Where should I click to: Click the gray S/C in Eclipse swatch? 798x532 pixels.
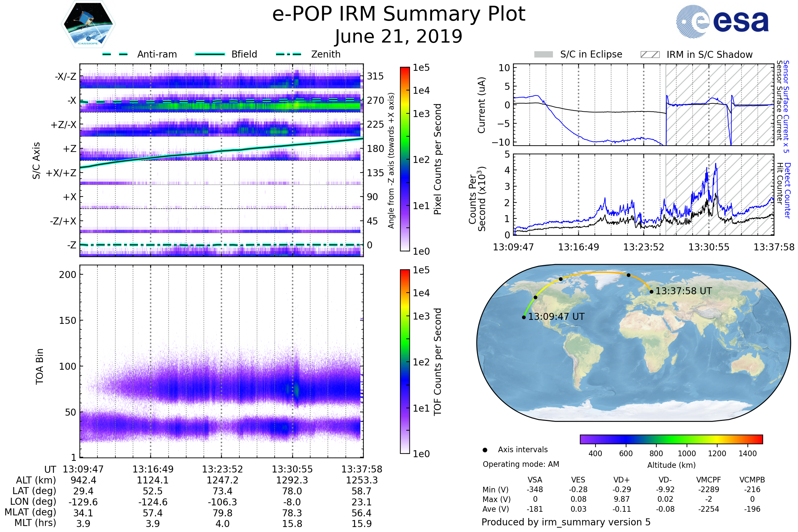[543, 55]
